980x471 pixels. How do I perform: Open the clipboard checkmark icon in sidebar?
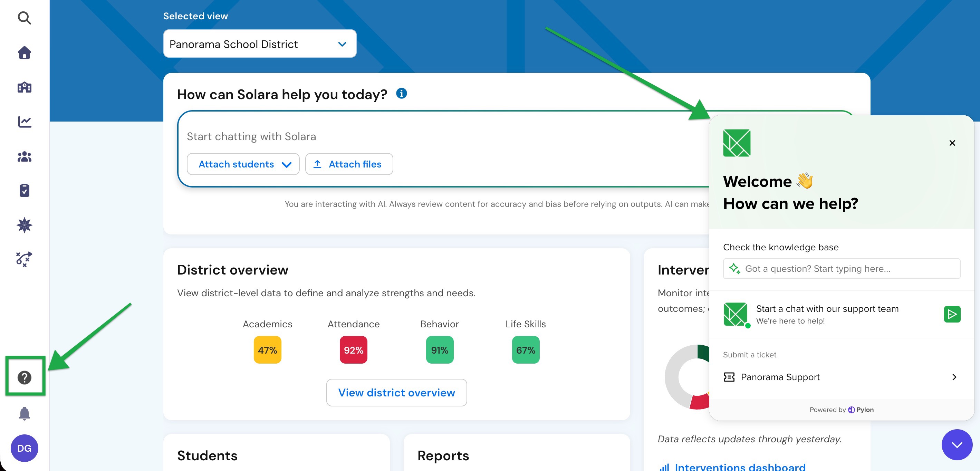coord(25,190)
